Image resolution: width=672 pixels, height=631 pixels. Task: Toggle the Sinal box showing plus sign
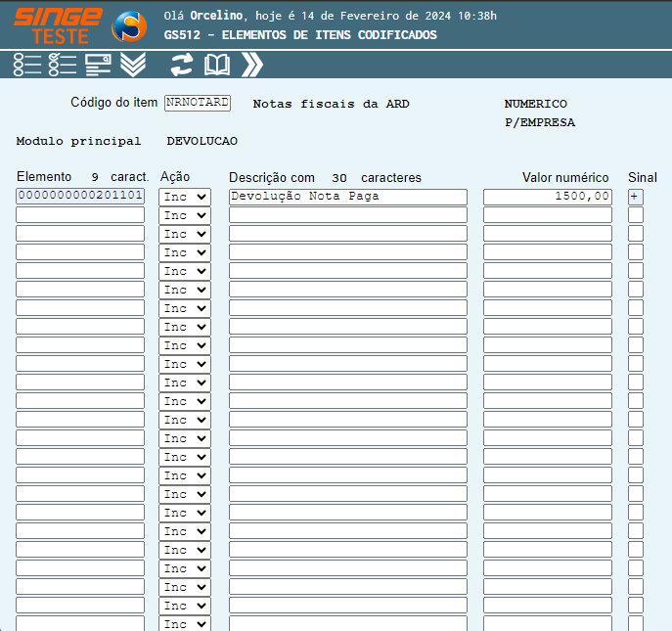click(x=635, y=197)
